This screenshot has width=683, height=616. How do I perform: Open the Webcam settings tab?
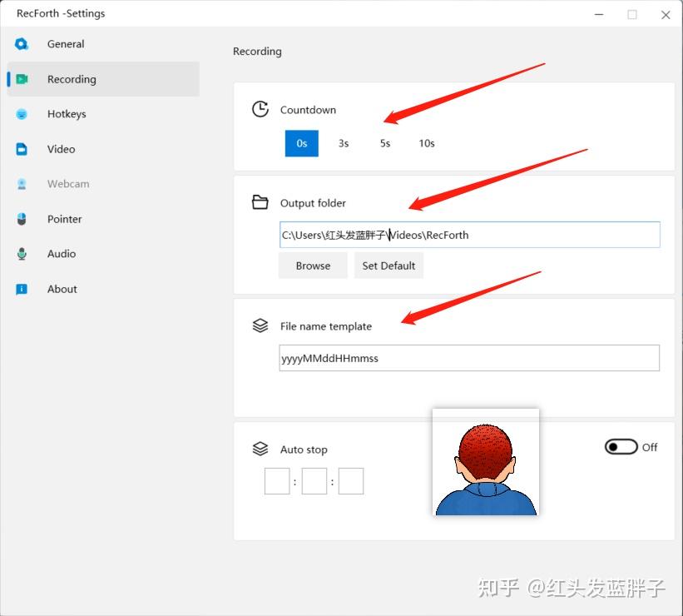tap(104, 184)
